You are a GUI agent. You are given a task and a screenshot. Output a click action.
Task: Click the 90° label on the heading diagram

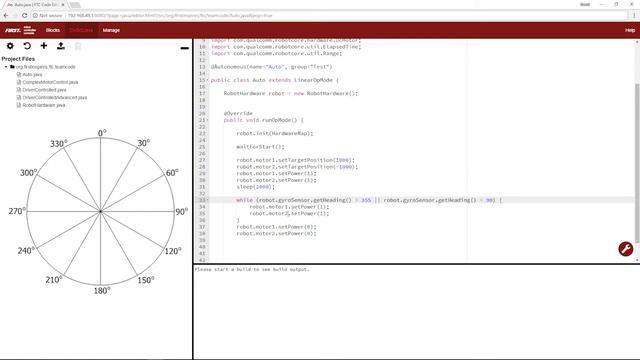182,211
